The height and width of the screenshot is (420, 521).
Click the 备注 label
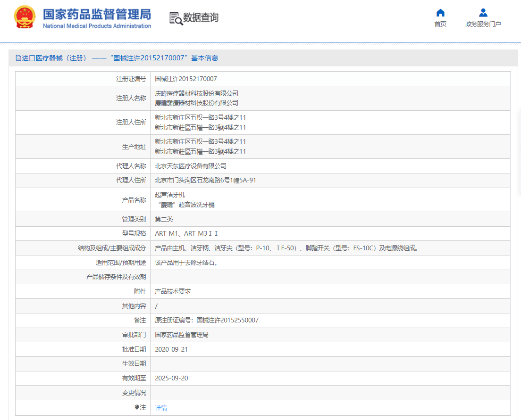140,321
